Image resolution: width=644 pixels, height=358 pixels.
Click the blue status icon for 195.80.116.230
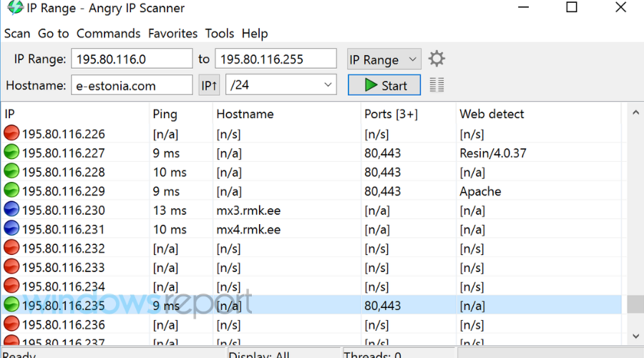coord(11,211)
